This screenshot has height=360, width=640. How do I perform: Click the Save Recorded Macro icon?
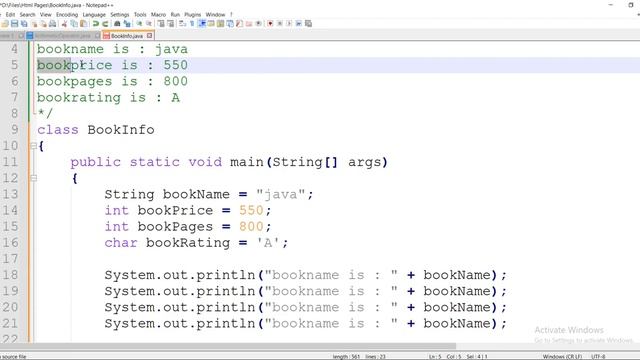coord(308,24)
